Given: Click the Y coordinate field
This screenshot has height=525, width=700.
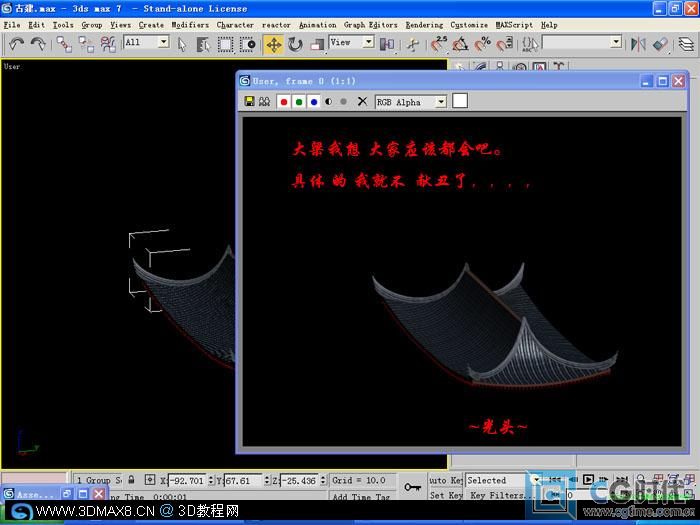Looking at the screenshot, I should pos(244,480).
